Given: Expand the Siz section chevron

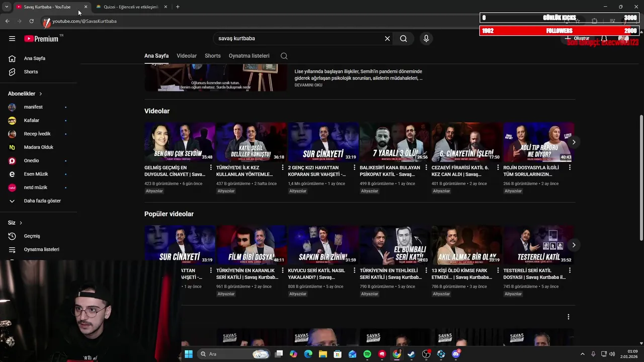Looking at the screenshot, I should click(x=21, y=223).
